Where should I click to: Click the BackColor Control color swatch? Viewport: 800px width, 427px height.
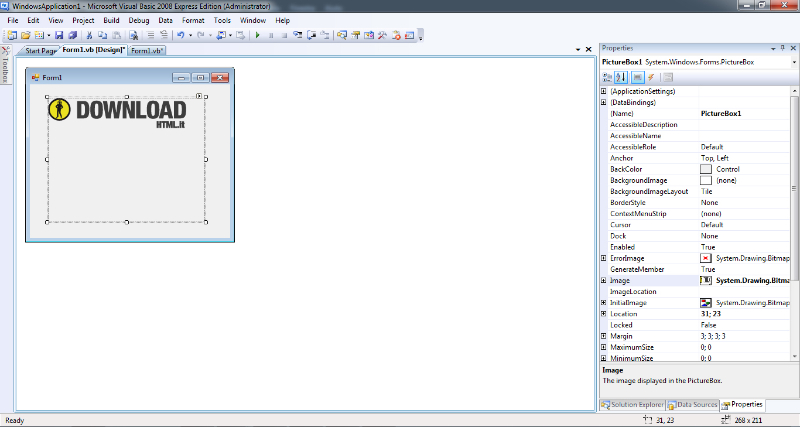[706, 169]
